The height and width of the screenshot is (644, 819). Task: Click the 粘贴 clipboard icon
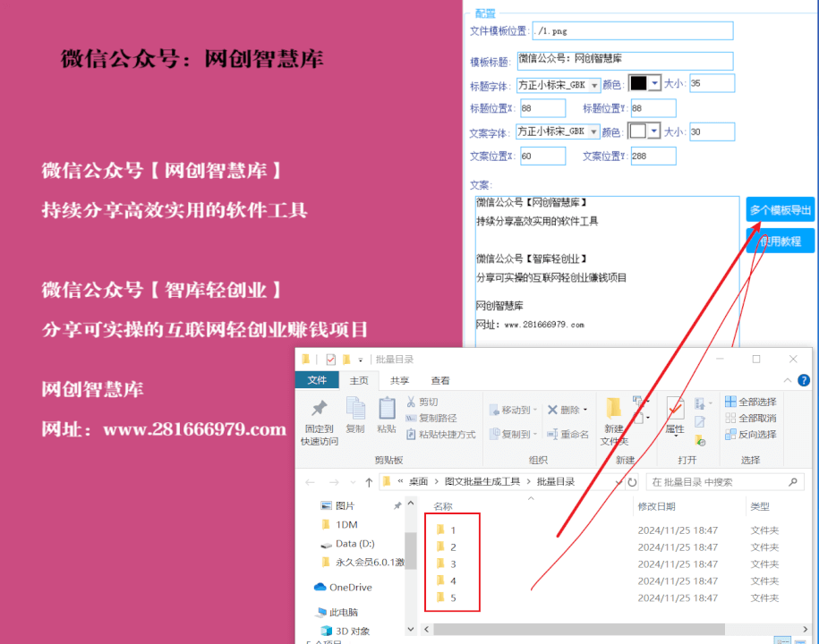coord(387,408)
